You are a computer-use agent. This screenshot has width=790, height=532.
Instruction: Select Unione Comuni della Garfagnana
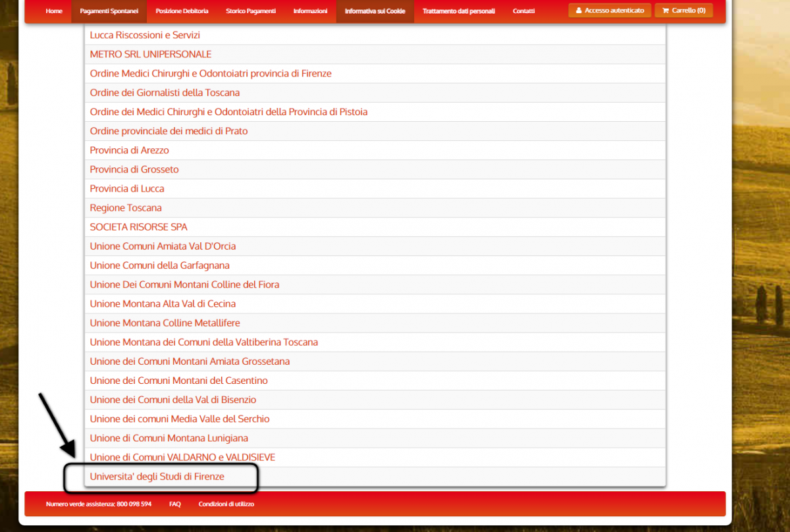pyautogui.click(x=159, y=265)
